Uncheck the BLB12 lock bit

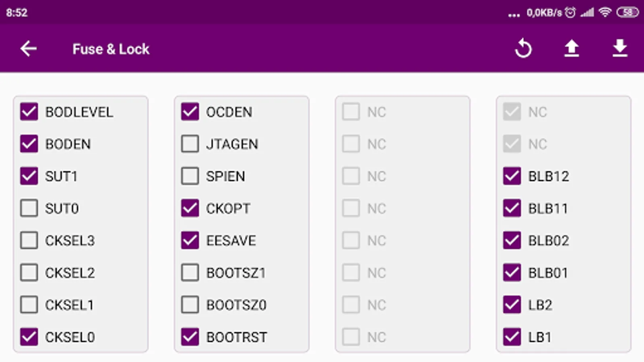512,176
